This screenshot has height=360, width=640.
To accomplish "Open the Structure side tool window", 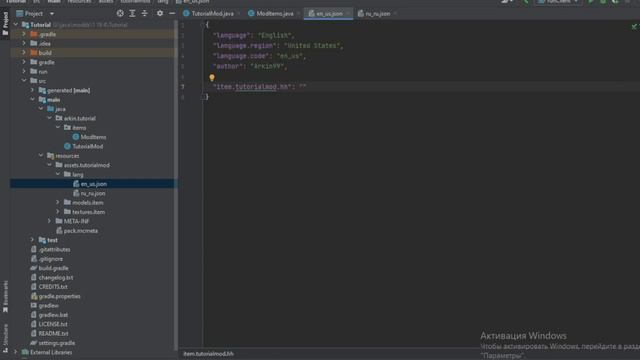I will [5, 338].
